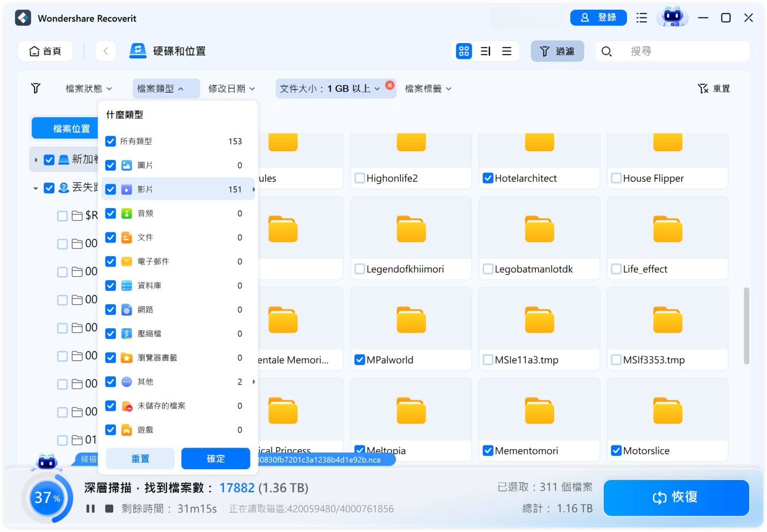Remove the 1 GB file size filter
Screen dimensions: 767x532
[390, 85]
